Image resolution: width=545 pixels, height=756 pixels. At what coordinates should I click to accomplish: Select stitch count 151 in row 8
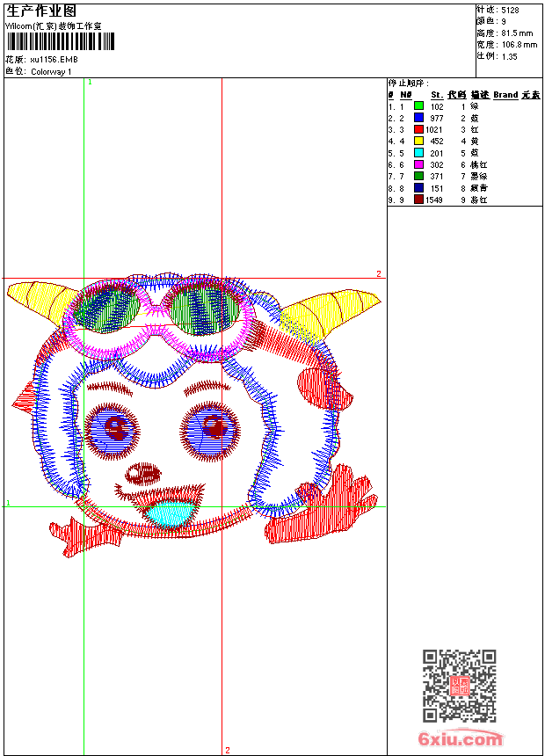(437, 189)
